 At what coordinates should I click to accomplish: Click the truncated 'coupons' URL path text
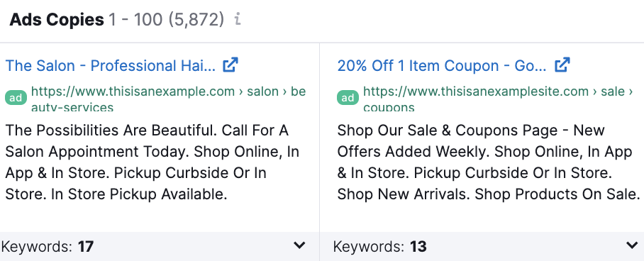pyautogui.click(x=389, y=107)
